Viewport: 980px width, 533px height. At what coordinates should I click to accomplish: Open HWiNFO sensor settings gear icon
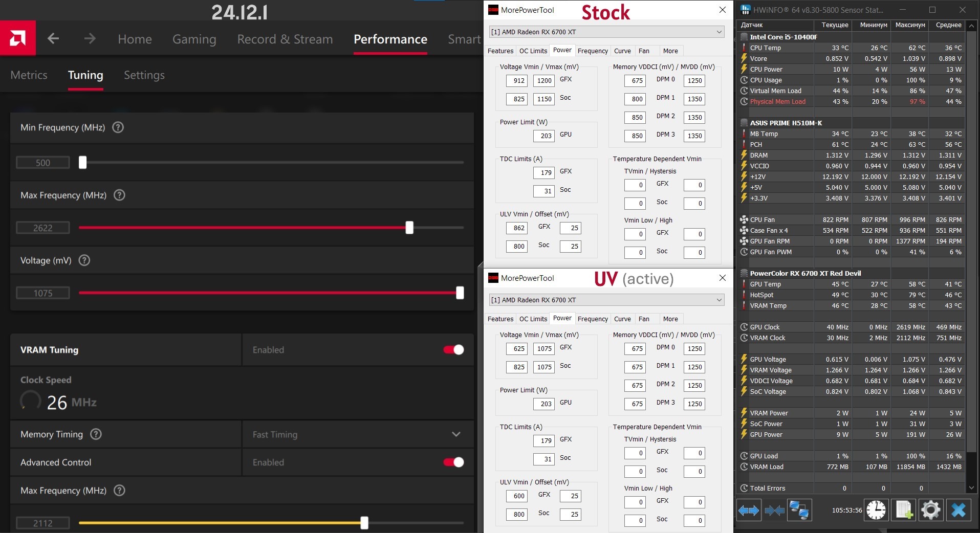coord(931,510)
